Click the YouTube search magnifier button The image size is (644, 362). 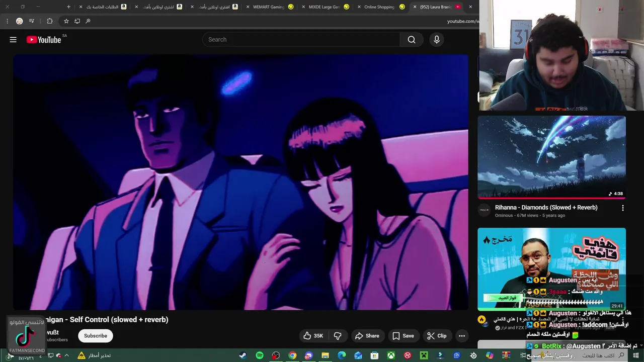point(412,40)
